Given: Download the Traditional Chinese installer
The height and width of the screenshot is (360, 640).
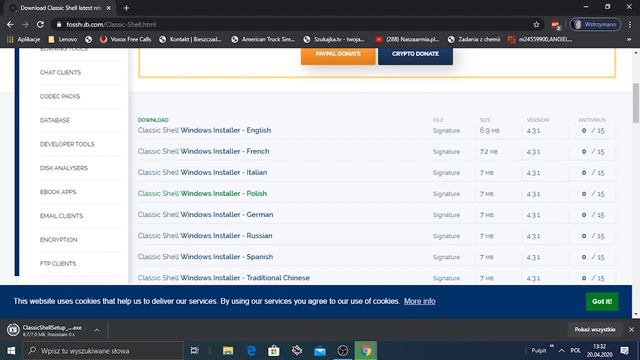Looking at the screenshot, I should 224,278.
